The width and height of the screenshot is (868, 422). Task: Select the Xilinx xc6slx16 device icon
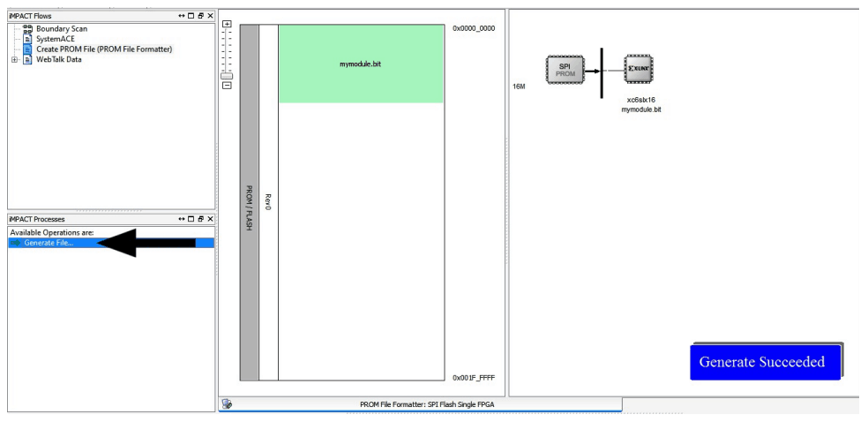[640, 70]
